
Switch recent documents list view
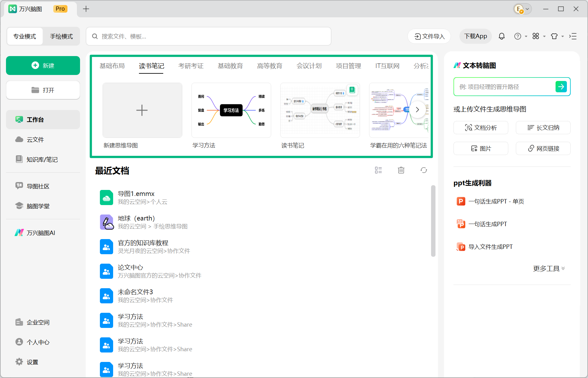(x=378, y=170)
